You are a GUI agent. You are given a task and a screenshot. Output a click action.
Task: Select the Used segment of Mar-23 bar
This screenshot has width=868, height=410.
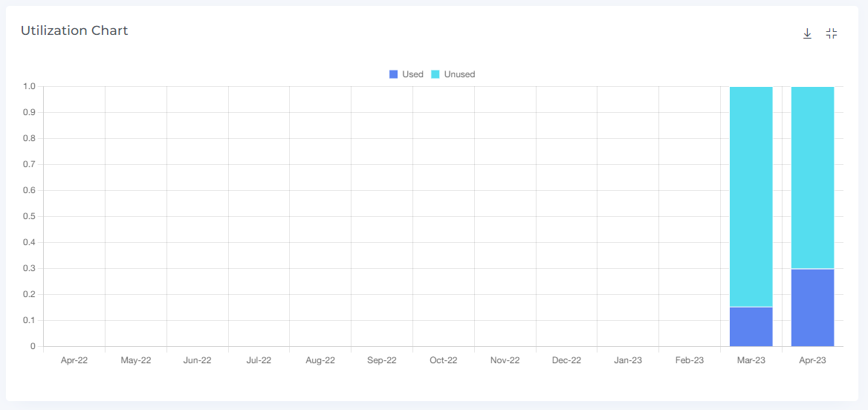coord(751,327)
